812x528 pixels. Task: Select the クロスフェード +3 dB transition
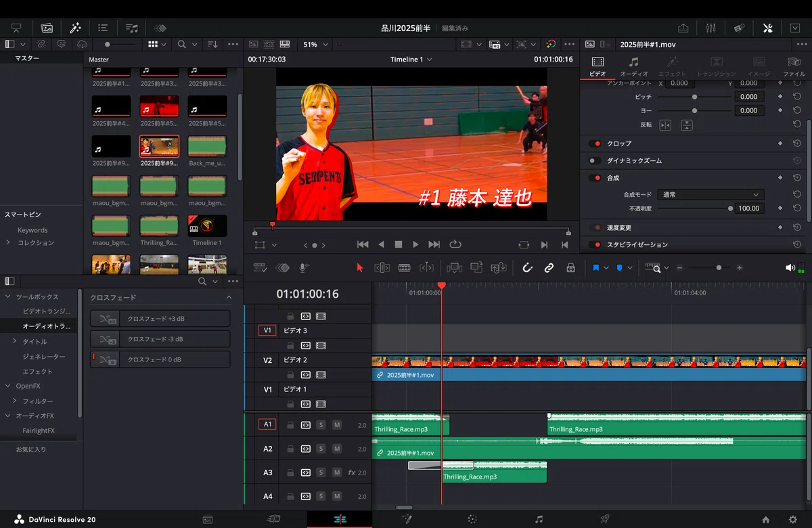point(160,318)
